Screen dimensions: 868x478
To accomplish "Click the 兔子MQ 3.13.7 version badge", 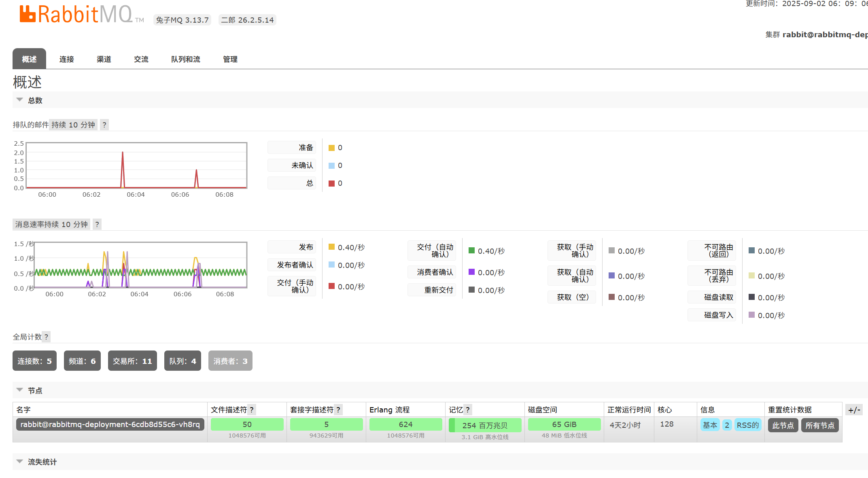I will [x=182, y=19].
